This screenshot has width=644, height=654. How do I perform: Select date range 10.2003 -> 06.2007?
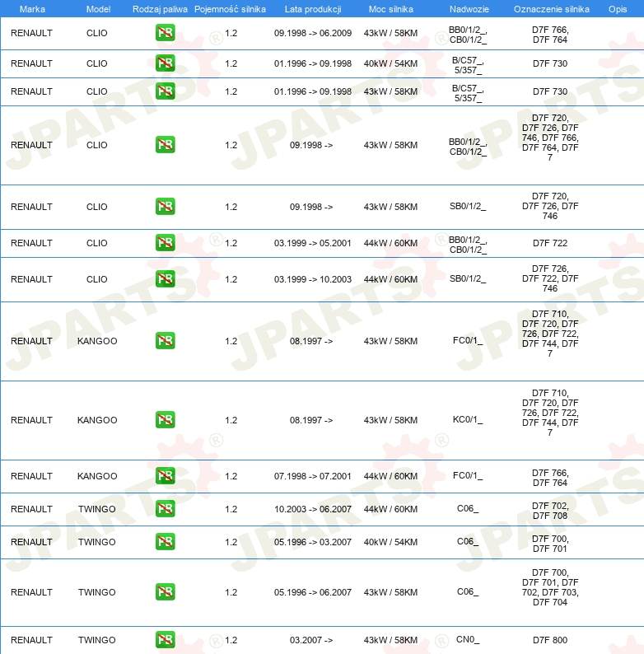[313, 509]
